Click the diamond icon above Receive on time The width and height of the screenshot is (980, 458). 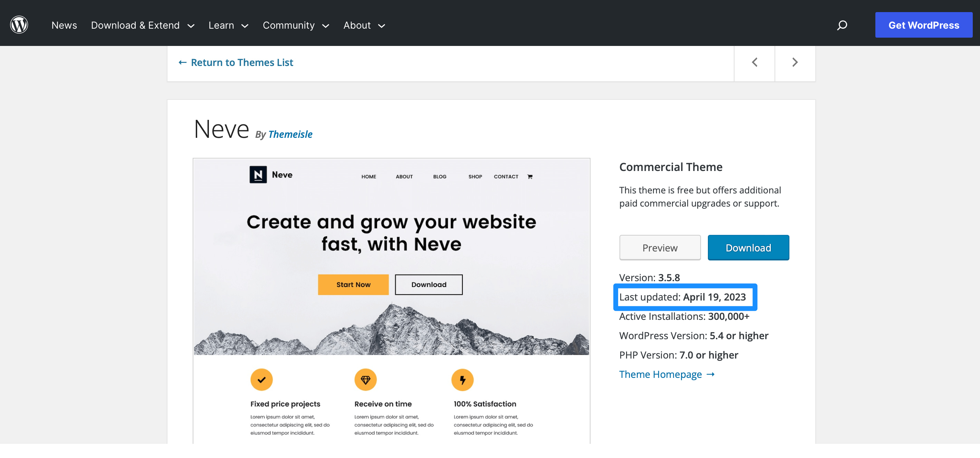pos(366,379)
